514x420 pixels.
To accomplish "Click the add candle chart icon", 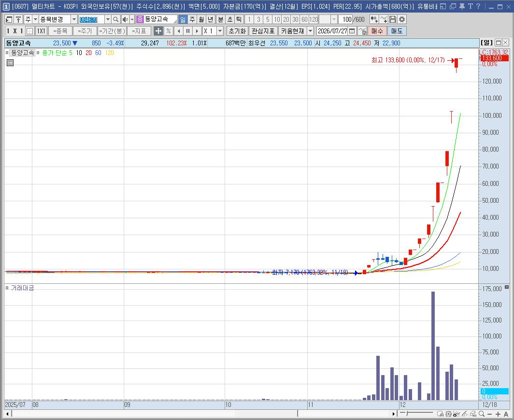I will pyautogui.click(x=374, y=20).
